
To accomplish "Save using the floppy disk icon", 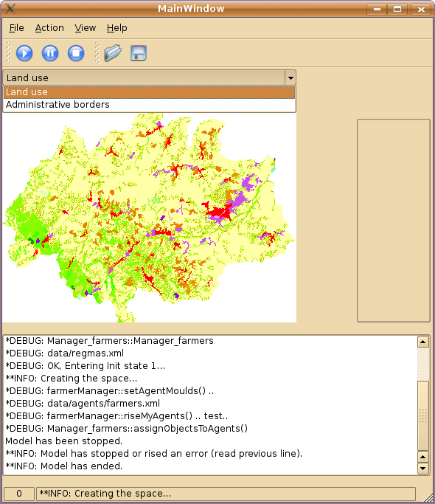I will tap(139, 53).
